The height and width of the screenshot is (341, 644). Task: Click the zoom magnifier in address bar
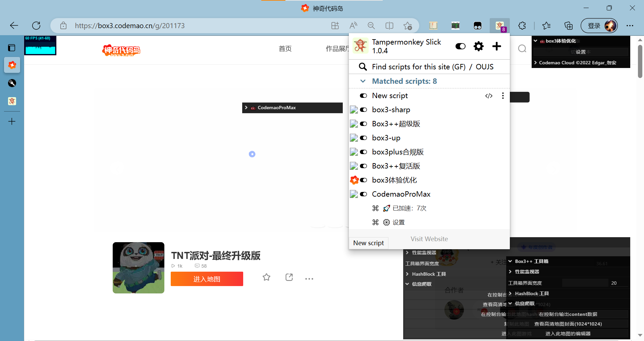(371, 25)
